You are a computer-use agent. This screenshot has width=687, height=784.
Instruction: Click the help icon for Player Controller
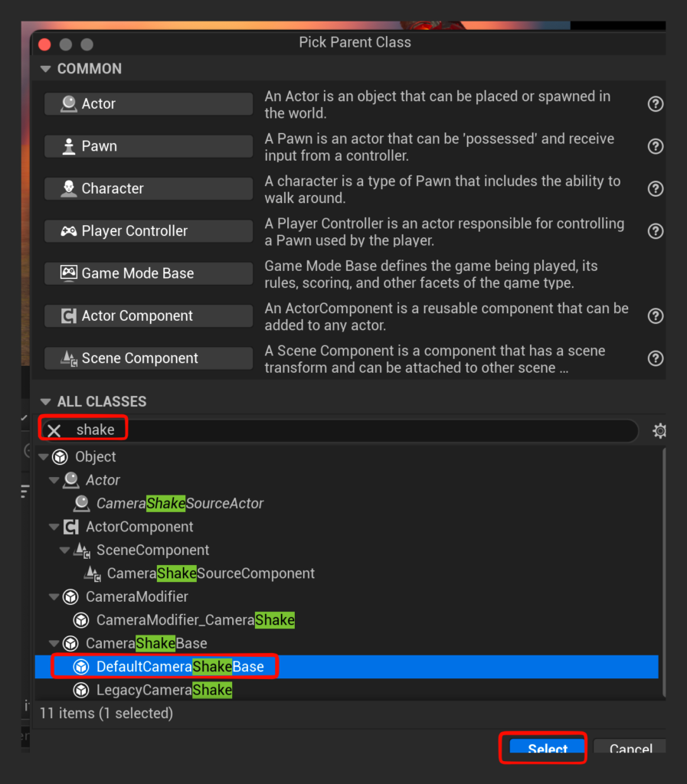[x=655, y=230]
